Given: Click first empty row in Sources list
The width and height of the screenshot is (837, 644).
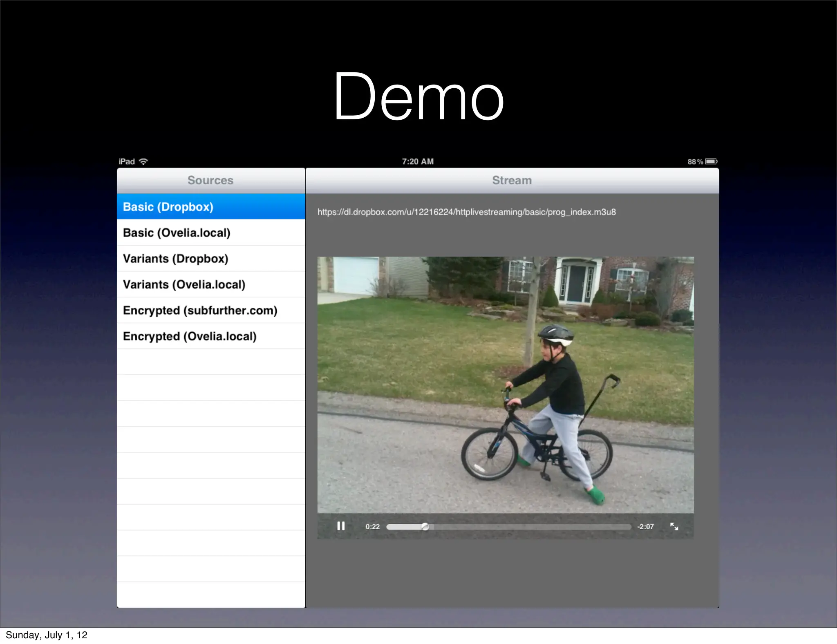Looking at the screenshot, I should tap(210, 362).
